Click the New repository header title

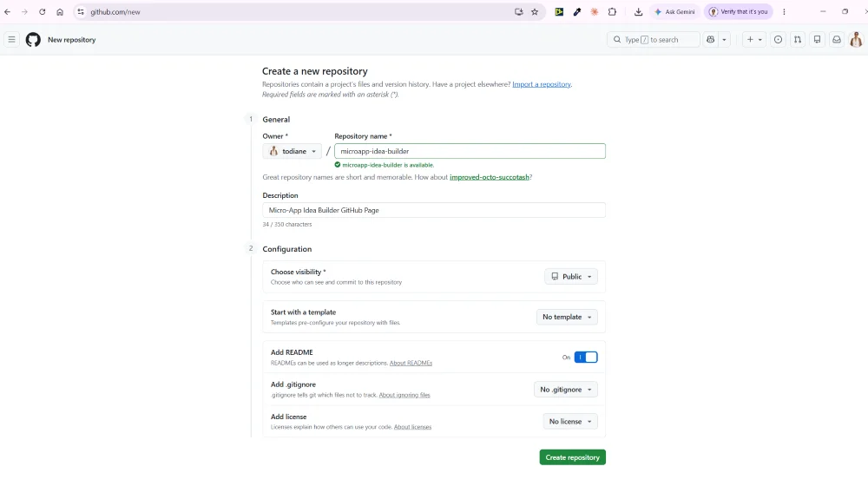[71, 40]
